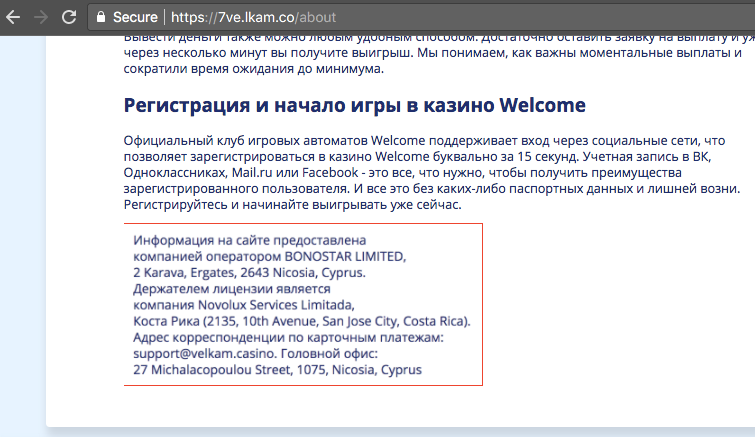The width and height of the screenshot is (755, 441).
Task: Click the /about part of the URL
Action: pyautogui.click(x=315, y=17)
